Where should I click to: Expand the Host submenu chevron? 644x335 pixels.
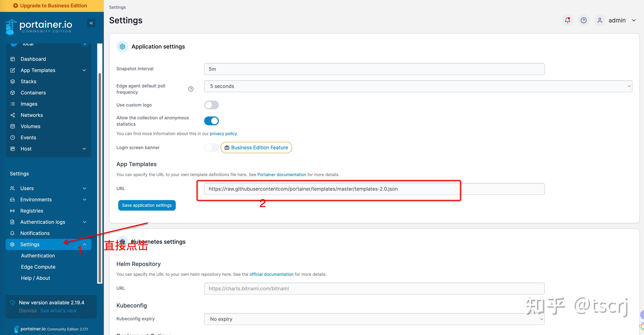pos(84,149)
